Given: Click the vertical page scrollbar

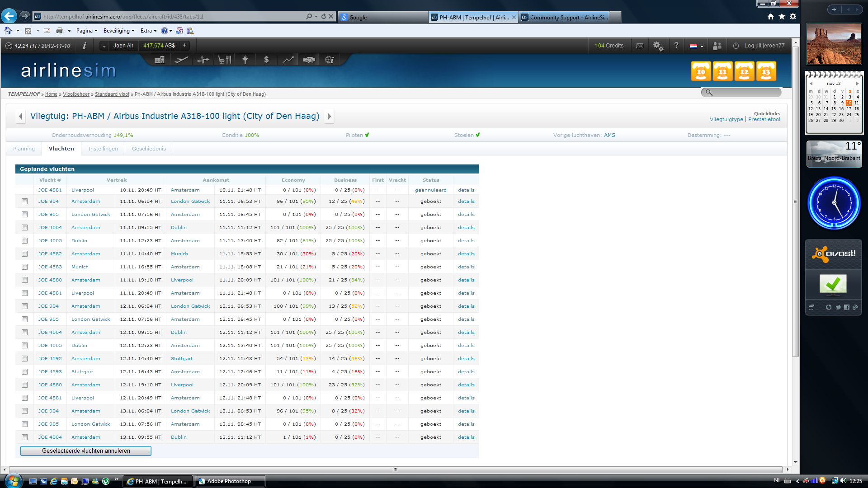Looking at the screenshot, I should pos(795,202).
